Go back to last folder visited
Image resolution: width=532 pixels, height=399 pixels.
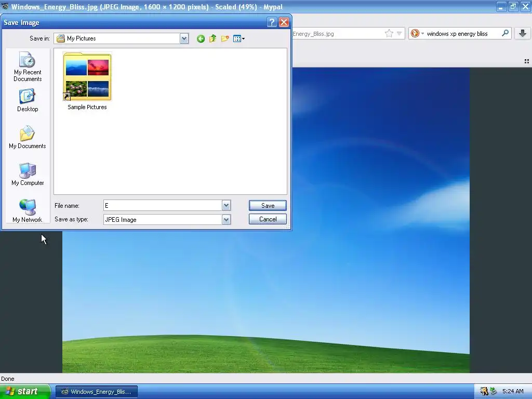tap(201, 38)
